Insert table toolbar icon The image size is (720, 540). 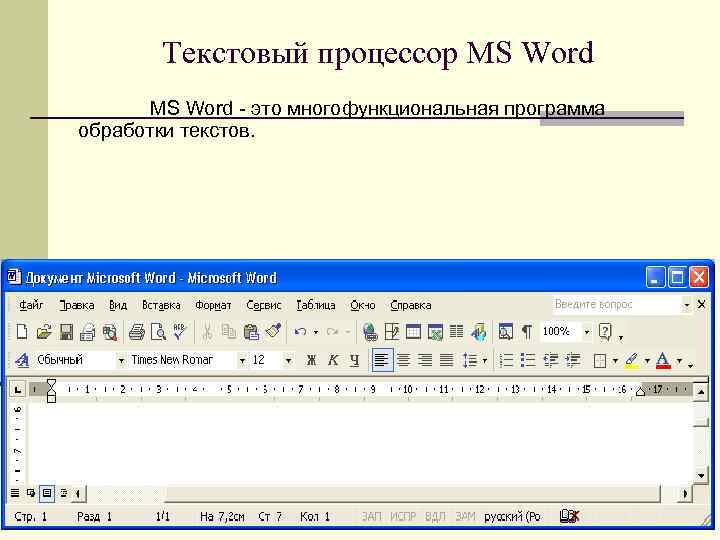(x=413, y=332)
